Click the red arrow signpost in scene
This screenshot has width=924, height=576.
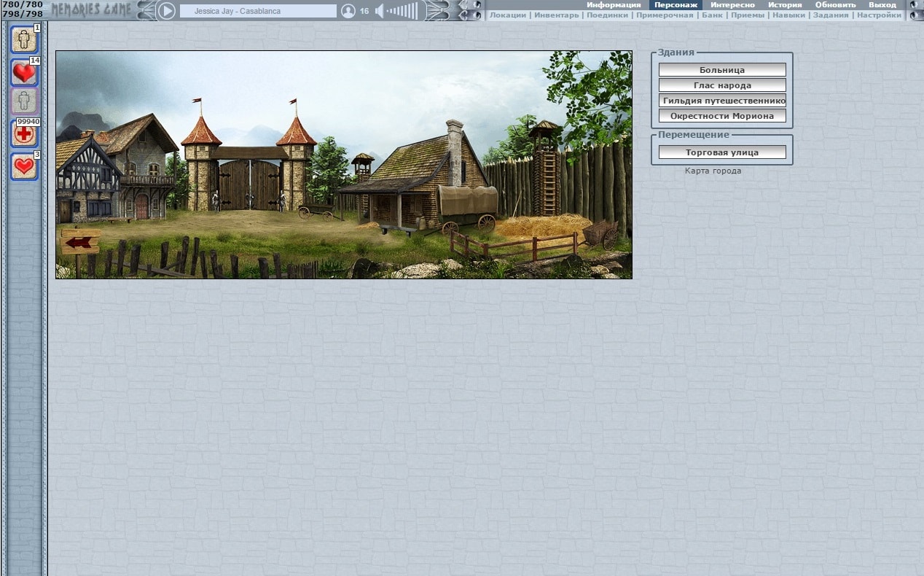(81, 241)
